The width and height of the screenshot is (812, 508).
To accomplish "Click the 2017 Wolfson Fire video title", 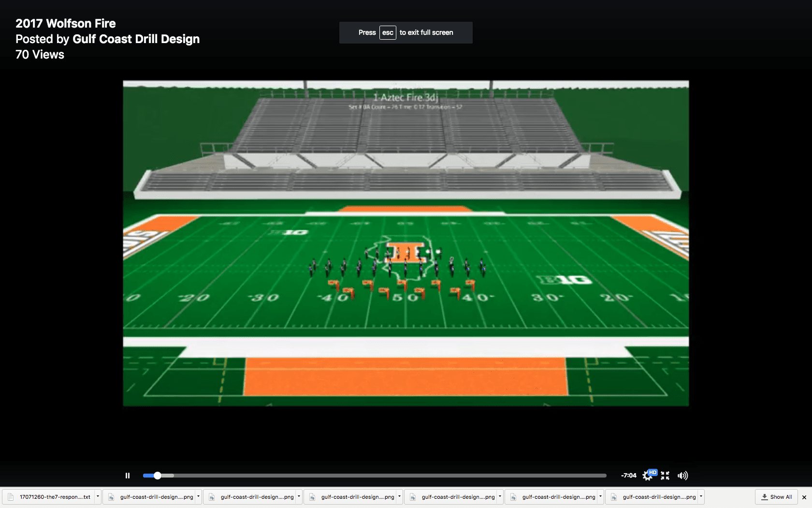I will click(x=66, y=24).
